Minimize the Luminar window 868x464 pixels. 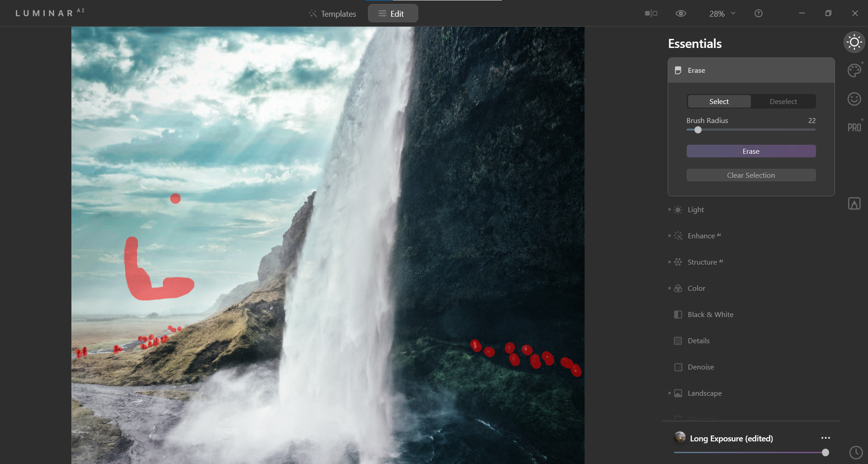tap(802, 13)
